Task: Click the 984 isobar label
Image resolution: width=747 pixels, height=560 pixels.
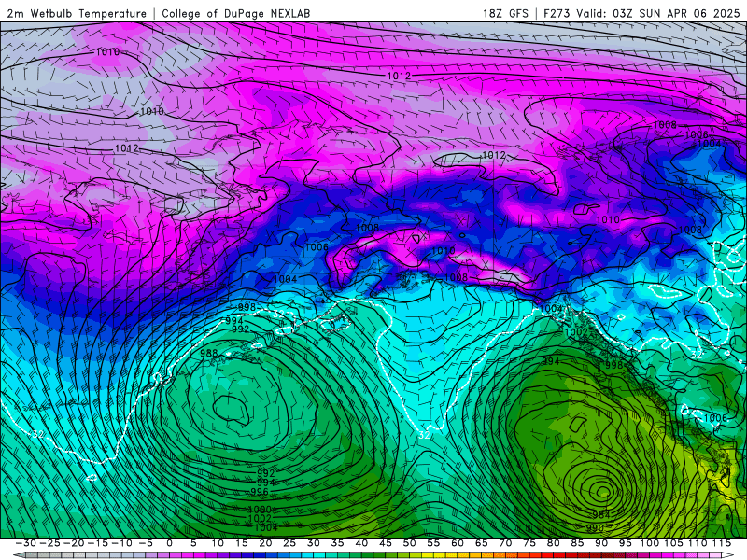Action: pyautogui.click(x=601, y=515)
